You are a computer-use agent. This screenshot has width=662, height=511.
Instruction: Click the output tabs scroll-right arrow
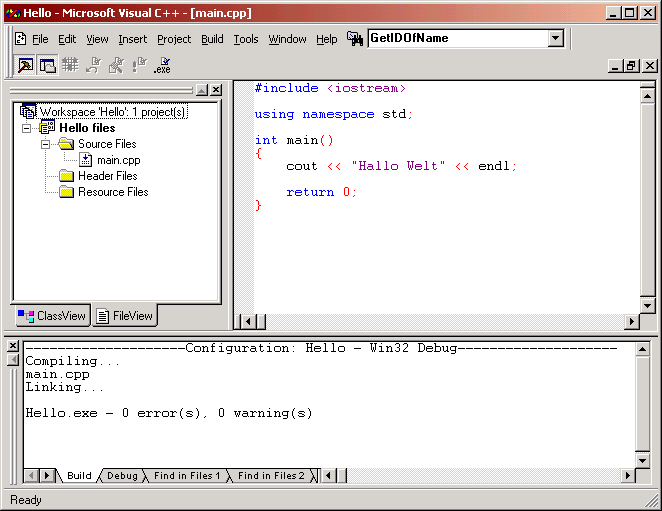tap(47, 476)
